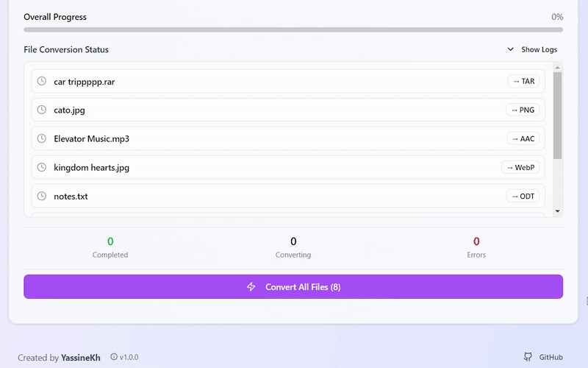Click info icon beside v1.0.0
588x368 pixels.
(114, 357)
